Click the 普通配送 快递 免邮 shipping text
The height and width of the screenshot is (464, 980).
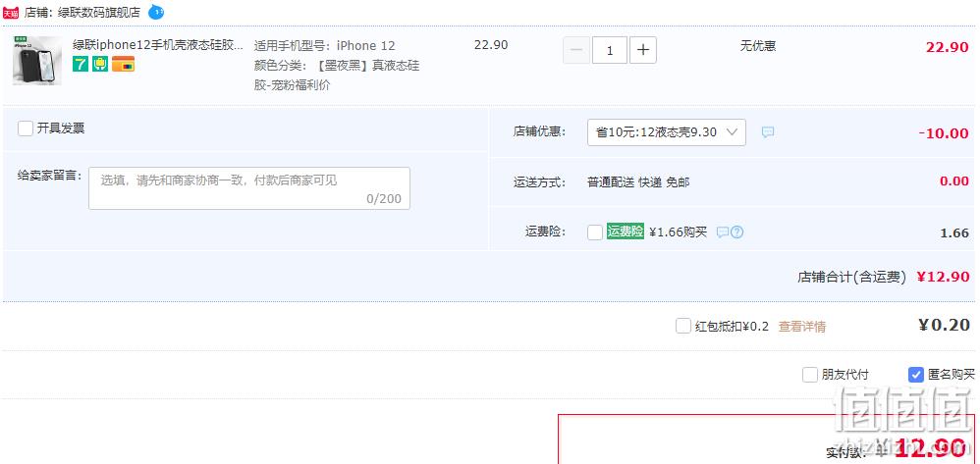pyautogui.click(x=638, y=182)
